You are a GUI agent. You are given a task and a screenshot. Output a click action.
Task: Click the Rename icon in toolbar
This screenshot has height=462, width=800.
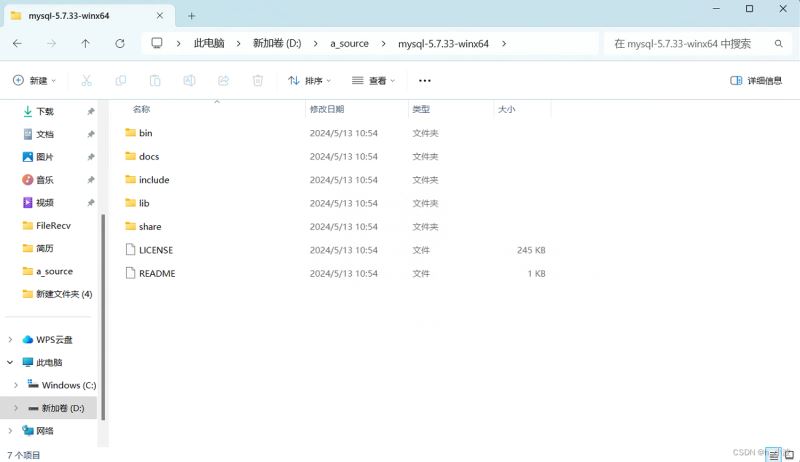(189, 80)
